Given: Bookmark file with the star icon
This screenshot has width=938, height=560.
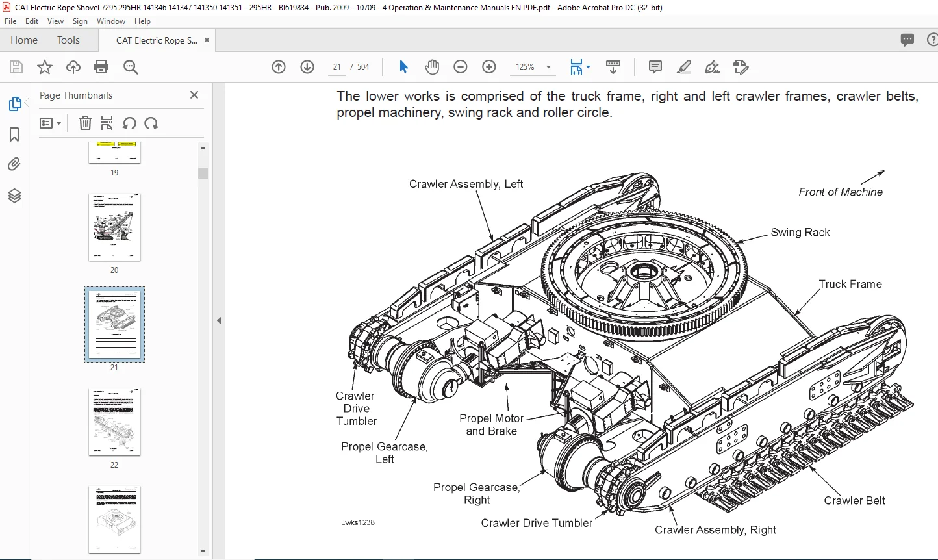Looking at the screenshot, I should 45,67.
